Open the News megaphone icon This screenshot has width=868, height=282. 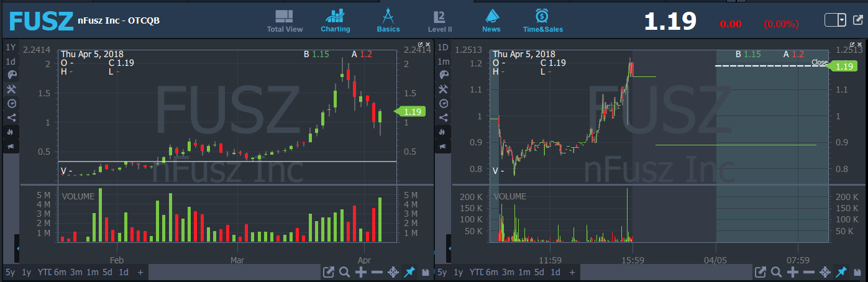(x=491, y=20)
